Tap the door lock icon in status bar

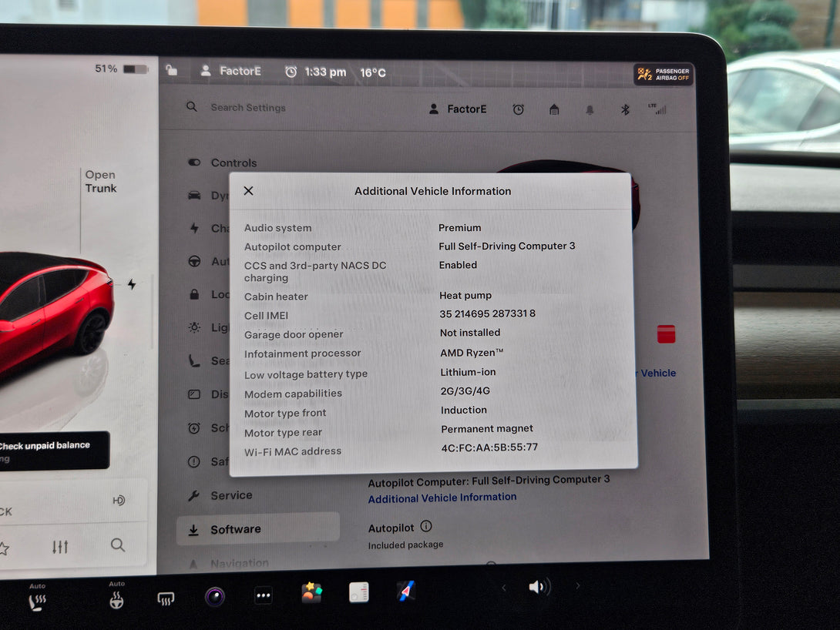[172, 71]
